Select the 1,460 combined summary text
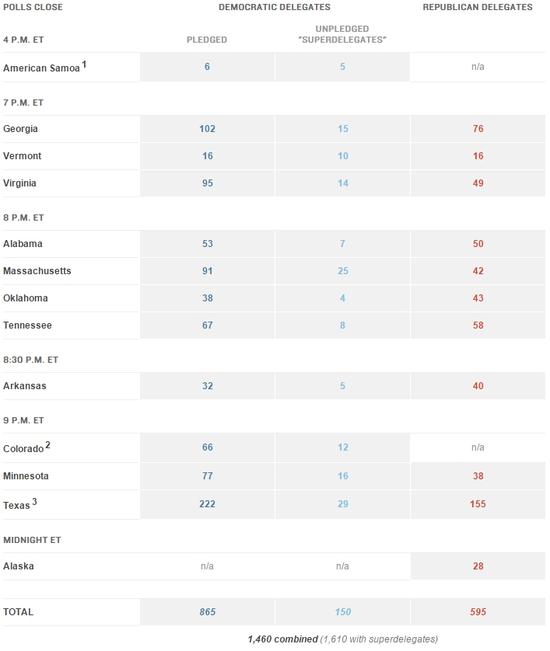Image resolution: width=550 pixels, height=651 pixels. (283, 639)
